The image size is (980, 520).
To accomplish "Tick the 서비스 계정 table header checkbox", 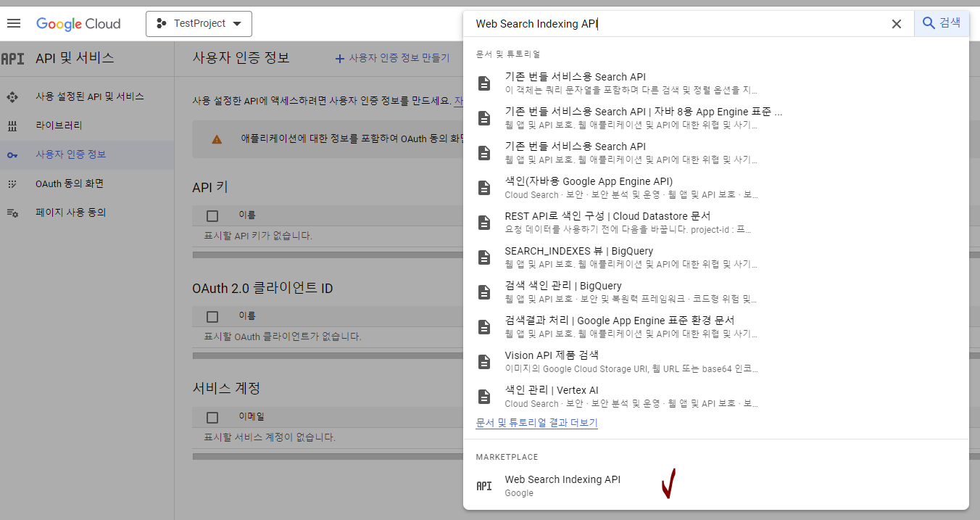I will (x=212, y=417).
